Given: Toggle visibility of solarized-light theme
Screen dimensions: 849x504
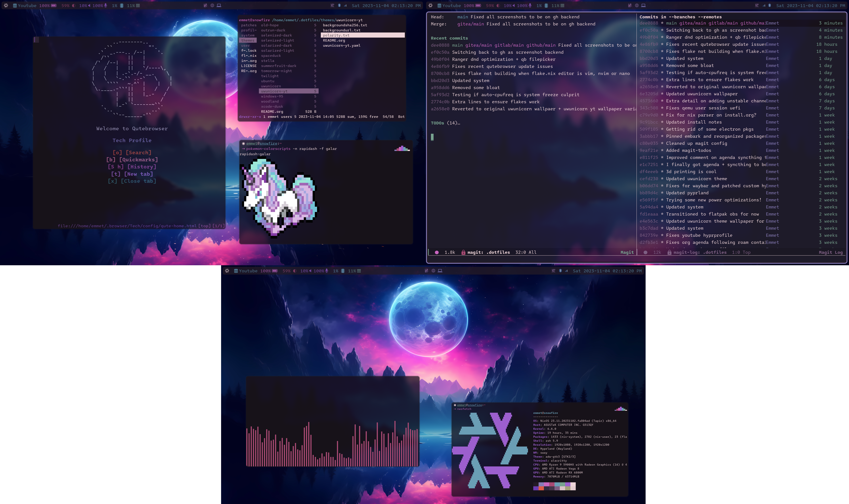Looking at the screenshot, I should [277, 50].
